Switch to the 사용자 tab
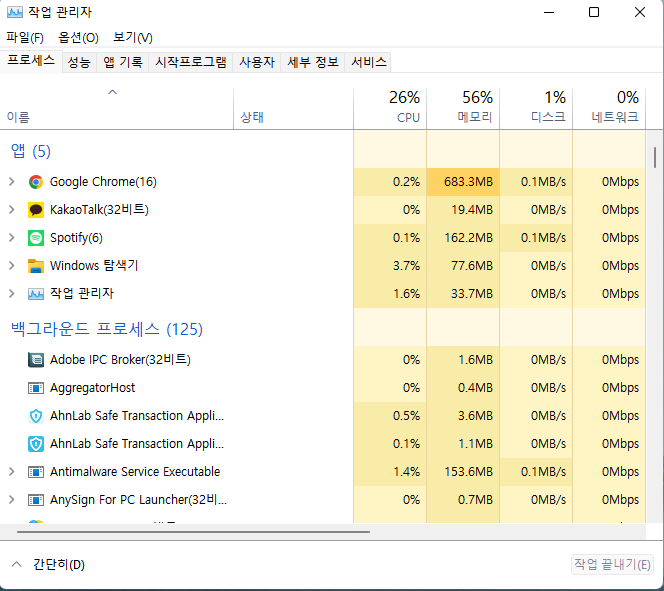This screenshot has width=664, height=591. [257, 62]
